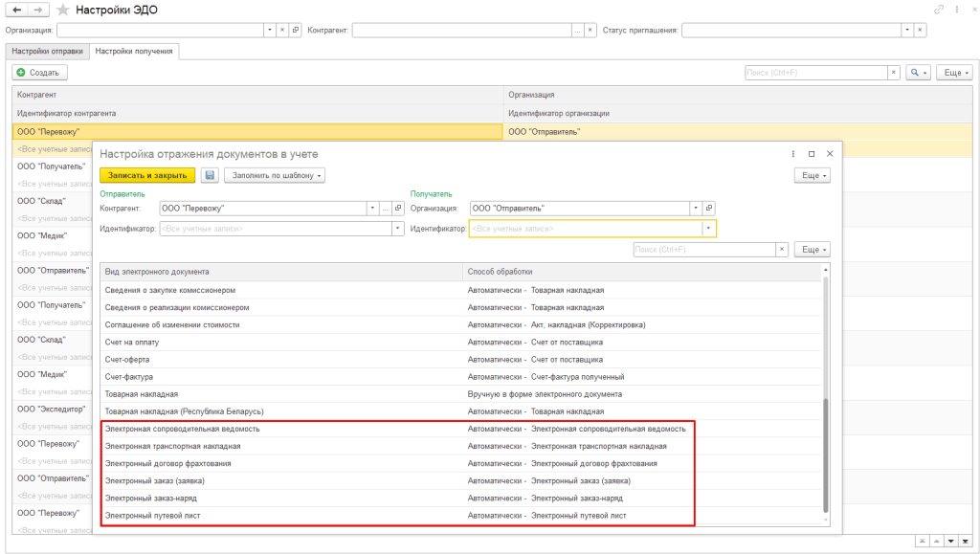Open the Еще menu beside the dialog search
Image resolution: width=980 pixels, height=554 pixels.
[x=813, y=249]
